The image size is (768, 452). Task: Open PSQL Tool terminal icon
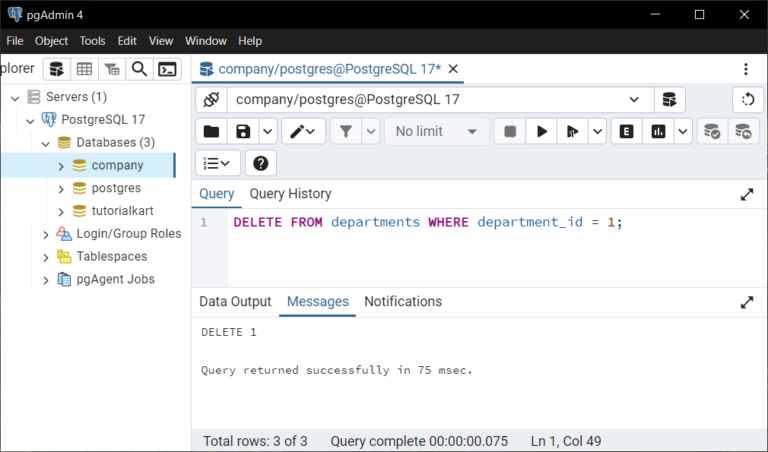pyautogui.click(x=168, y=69)
